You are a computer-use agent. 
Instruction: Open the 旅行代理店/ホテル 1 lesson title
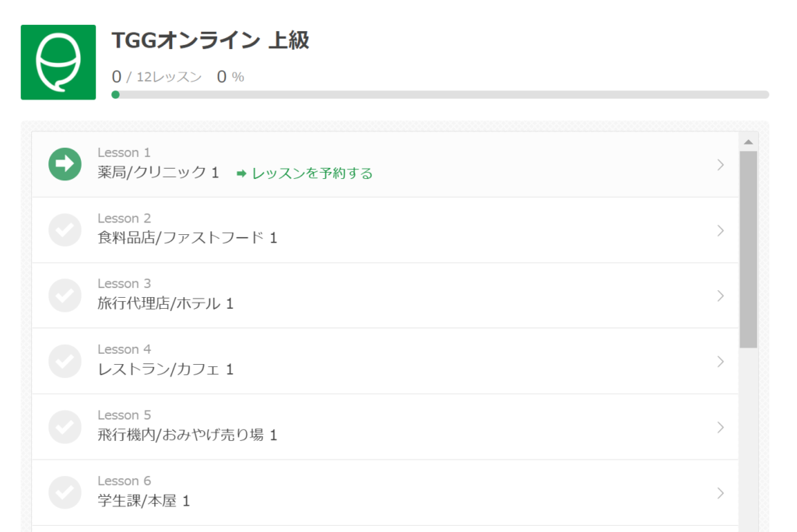[x=165, y=303]
